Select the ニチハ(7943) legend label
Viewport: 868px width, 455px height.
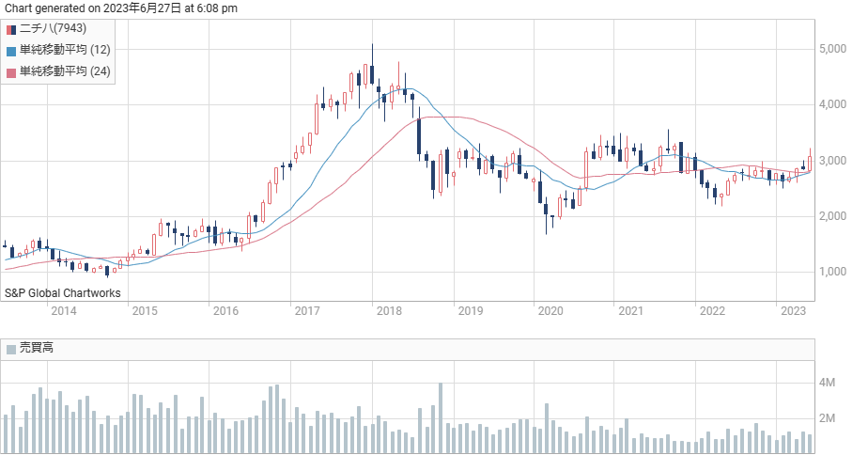pyautogui.click(x=54, y=28)
